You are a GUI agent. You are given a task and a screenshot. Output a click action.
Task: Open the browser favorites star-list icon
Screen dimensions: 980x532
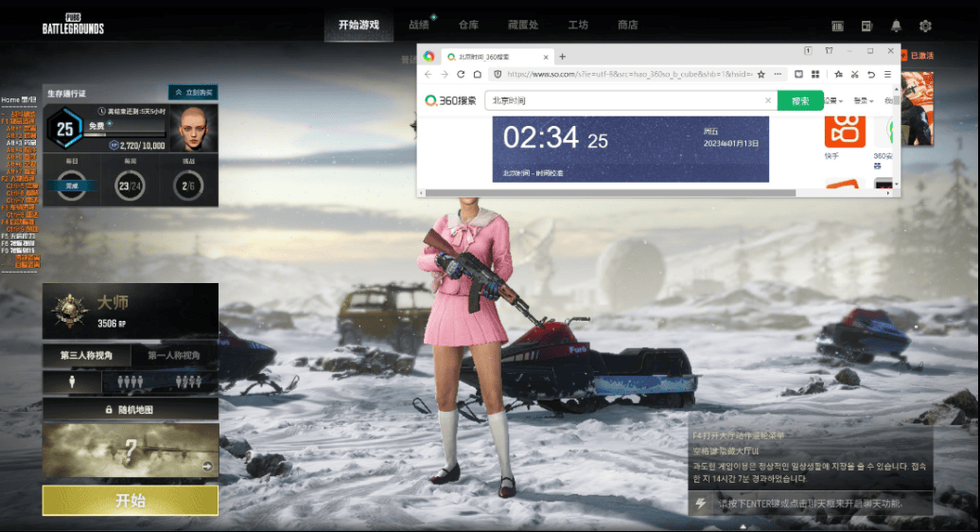coord(838,74)
